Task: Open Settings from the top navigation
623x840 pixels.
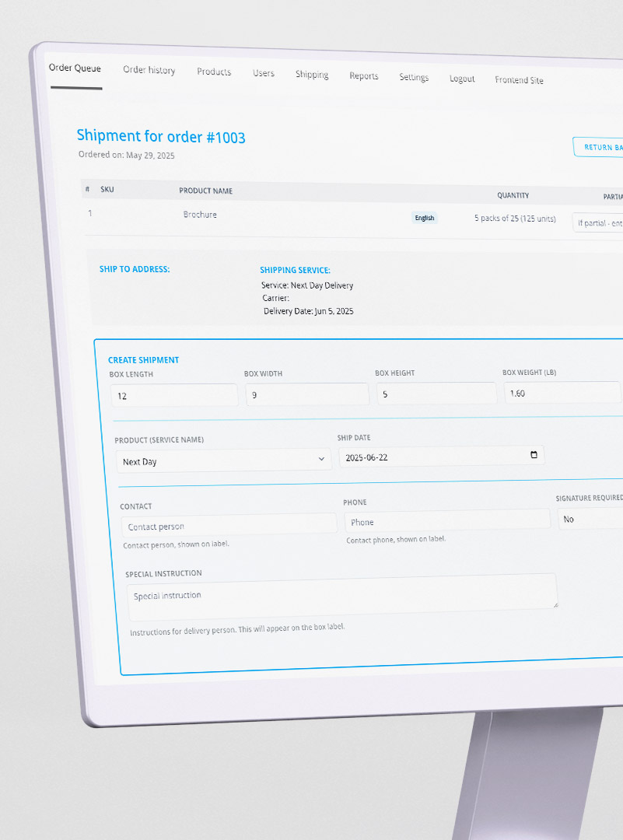Action: click(x=414, y=78)
